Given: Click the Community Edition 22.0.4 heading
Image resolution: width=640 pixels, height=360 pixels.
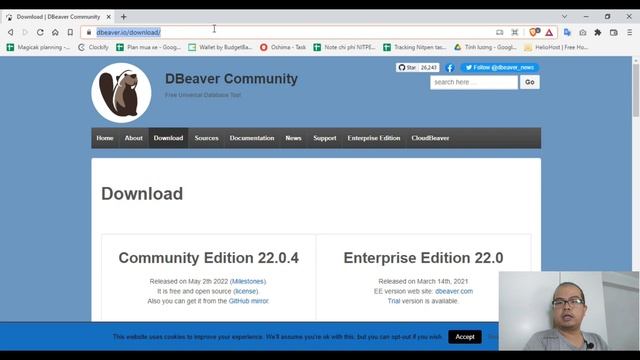Looking at the screenshot, I should pyautogui.click(x=209, y=258).
